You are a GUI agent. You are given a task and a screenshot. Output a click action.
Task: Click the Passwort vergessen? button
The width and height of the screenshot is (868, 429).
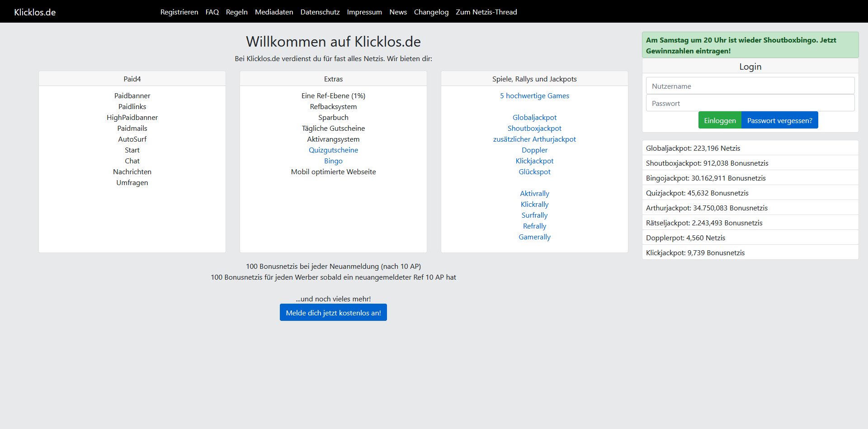(x=779, y=120)
